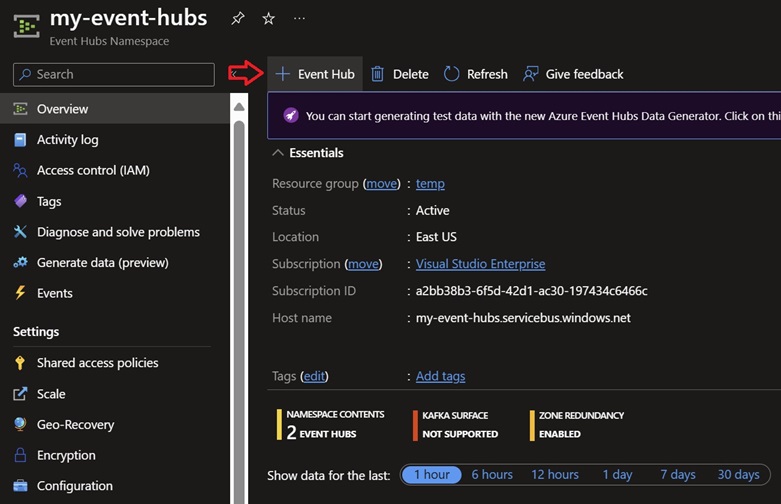Click the Configuration toolbox icon
The image size is (781, 504).
[x=20, y=486]
